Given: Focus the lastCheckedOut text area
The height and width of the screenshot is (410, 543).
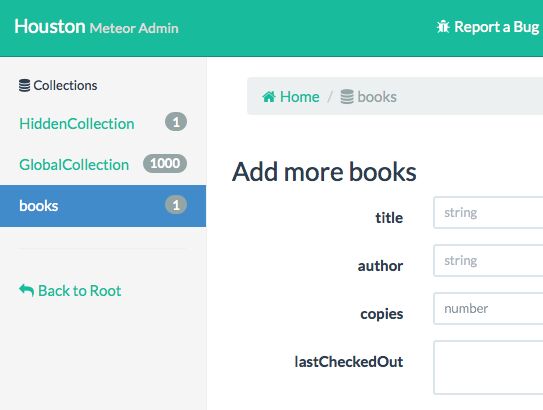Looking at the screenshot, I should coord(488,367).
